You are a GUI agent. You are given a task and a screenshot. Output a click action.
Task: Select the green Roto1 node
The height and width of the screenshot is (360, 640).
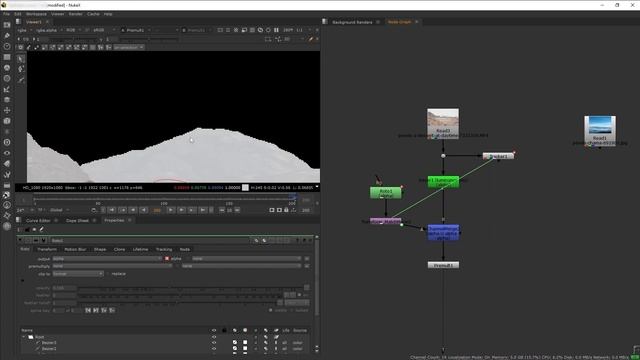point(386,193)
